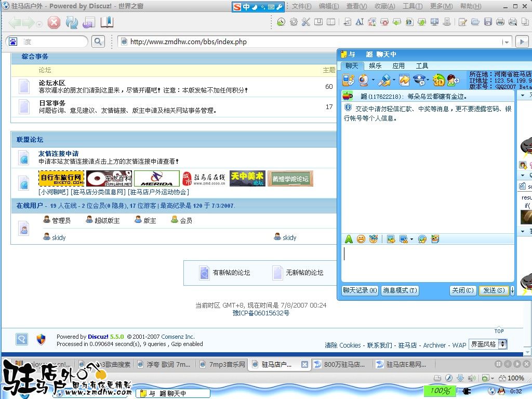Switch to QQ 应用 tab
This screenshot has height=399, width=532.
coord(398,66)
